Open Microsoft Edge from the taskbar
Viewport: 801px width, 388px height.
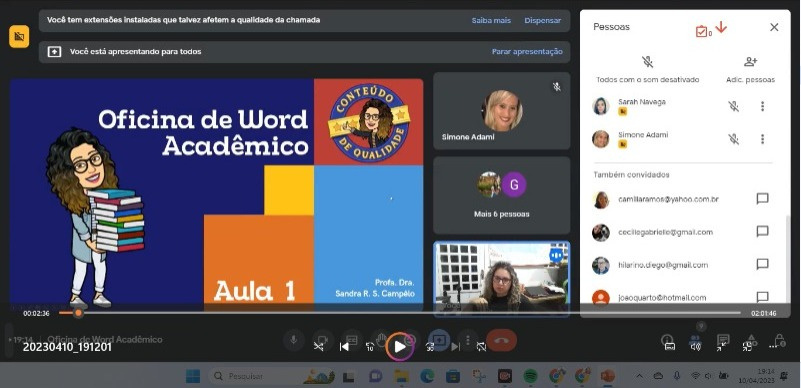pyautogui.click(x=427, y=376)
